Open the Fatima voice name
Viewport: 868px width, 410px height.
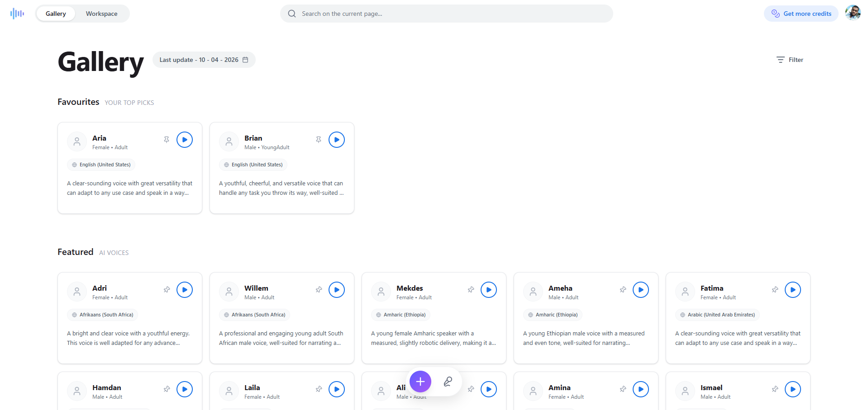point(712,288)
